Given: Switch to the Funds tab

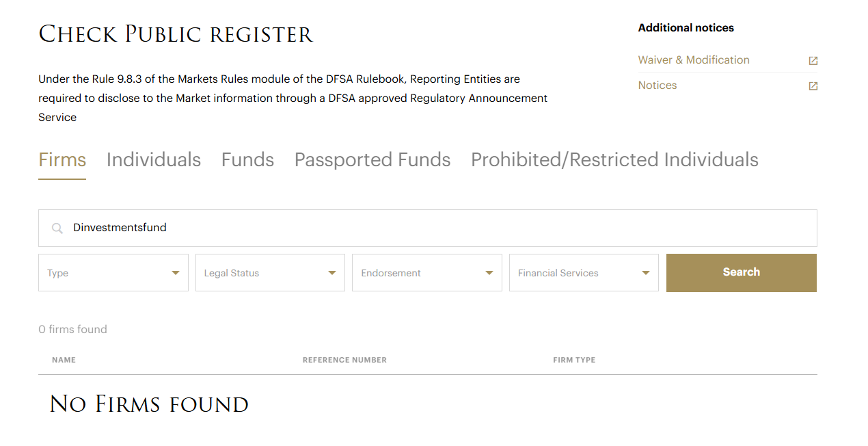Looking at the screenshot, I should [x=247, y=160].
